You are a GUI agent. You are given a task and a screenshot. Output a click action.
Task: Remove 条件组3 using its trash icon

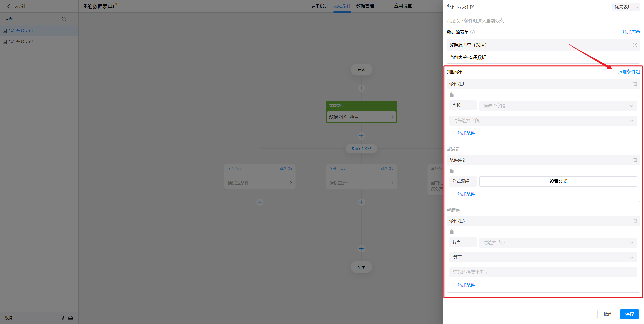click(x=635, y=221)
